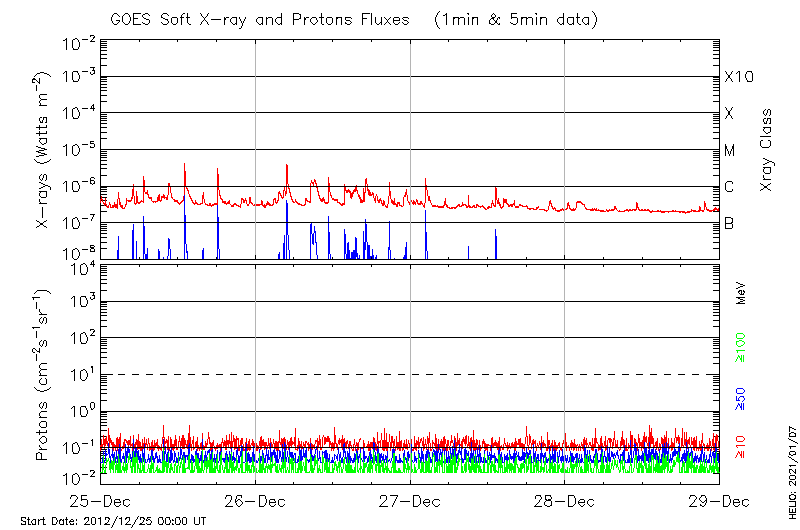
Task: Select the 'B' X-ray class label
Action: click(x=729, y=224)
